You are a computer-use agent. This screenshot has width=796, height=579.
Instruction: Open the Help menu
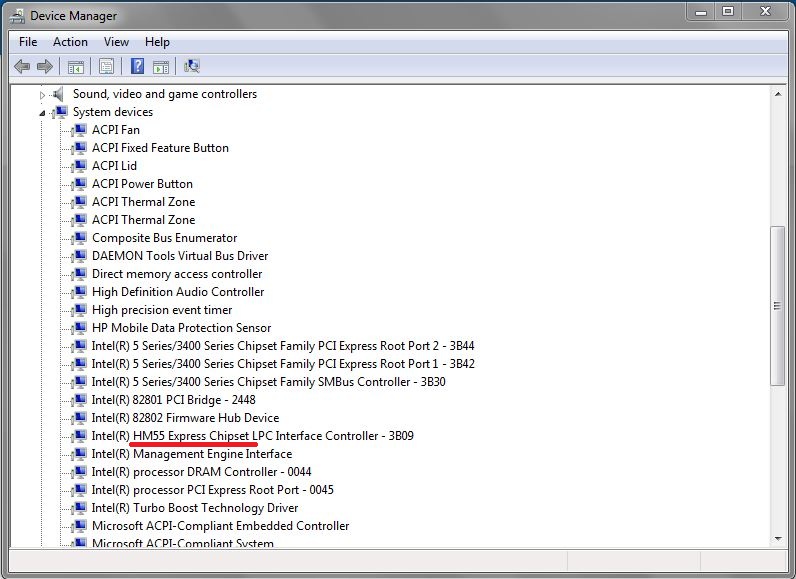tap(157, 42)
